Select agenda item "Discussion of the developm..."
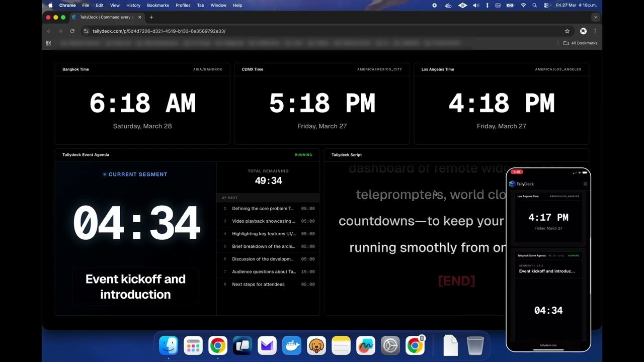 (268, 259)
